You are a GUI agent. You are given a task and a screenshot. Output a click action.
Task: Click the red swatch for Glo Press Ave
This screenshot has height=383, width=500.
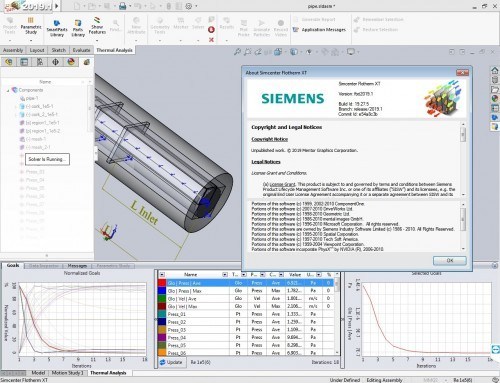tap(162, 283)
